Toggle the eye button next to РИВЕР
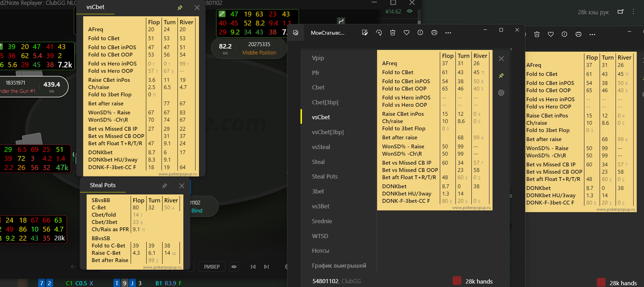 click(x=234, y=267)
